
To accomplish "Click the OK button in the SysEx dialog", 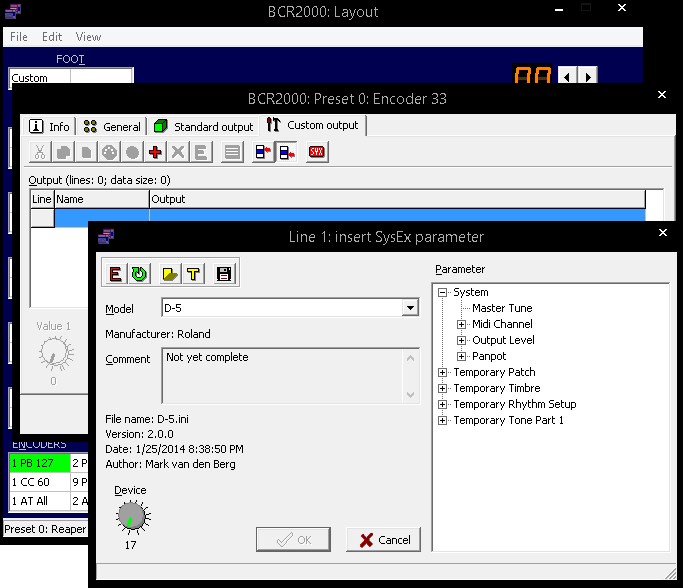I will click(x=294, y=540).
